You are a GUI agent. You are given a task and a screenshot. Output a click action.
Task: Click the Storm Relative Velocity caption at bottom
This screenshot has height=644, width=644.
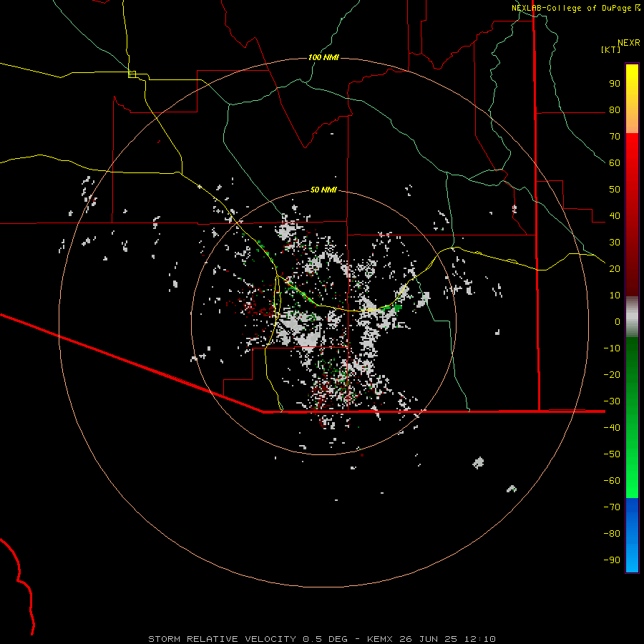coord(322,639)
